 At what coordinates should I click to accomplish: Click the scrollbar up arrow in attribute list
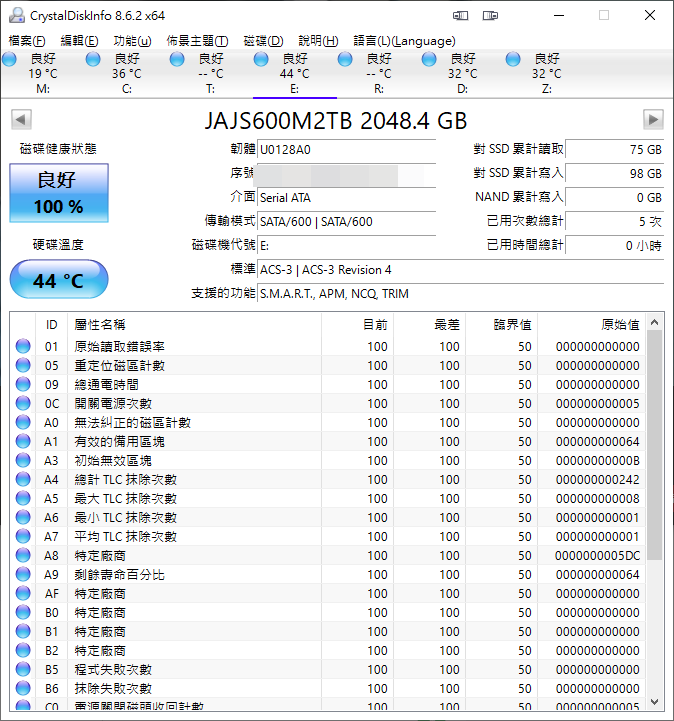(x=655, y=322)
